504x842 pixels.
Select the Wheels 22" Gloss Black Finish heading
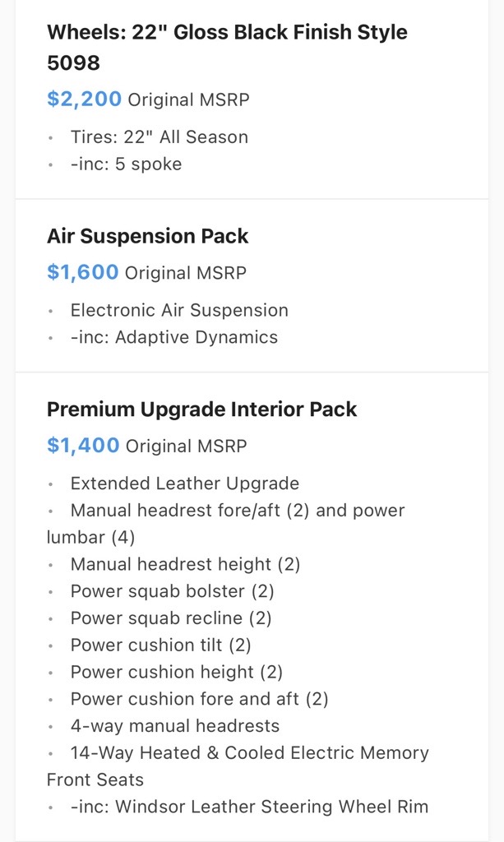(x=227, y=47)
